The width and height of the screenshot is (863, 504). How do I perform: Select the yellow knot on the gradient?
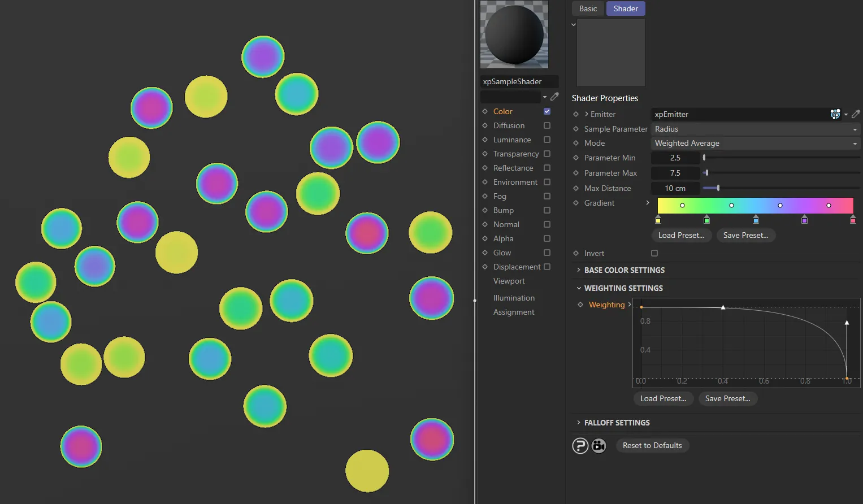658,220
